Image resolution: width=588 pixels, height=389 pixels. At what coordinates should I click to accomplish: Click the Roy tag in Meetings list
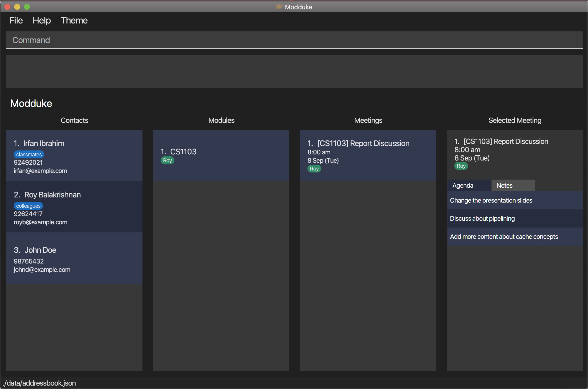[314, 169]
